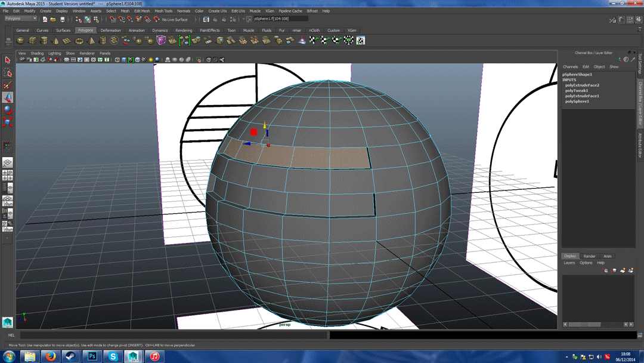This screenshot has width=644, height=363.
Task: Open the viewport Renderer menu
Action: (x=87, y=53)
